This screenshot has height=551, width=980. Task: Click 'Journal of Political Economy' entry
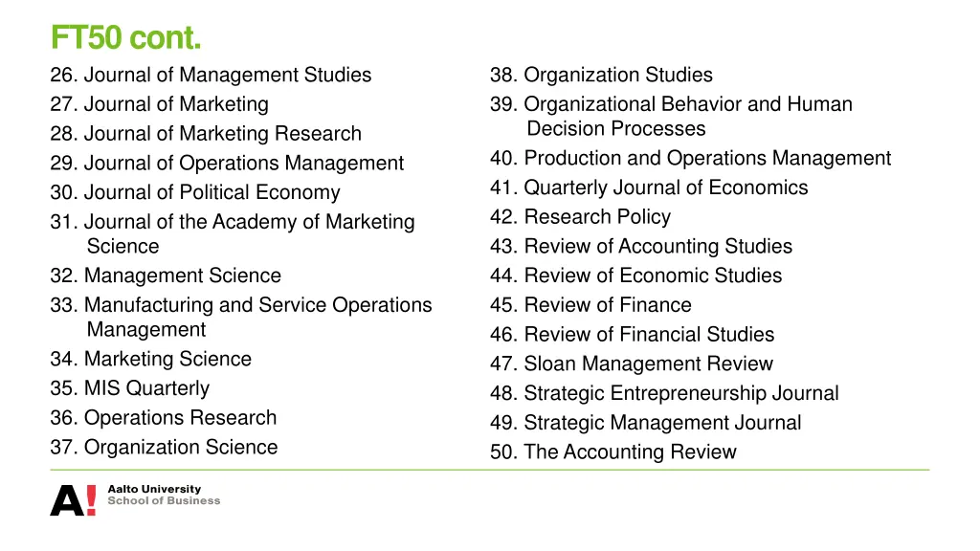[195, 193]
